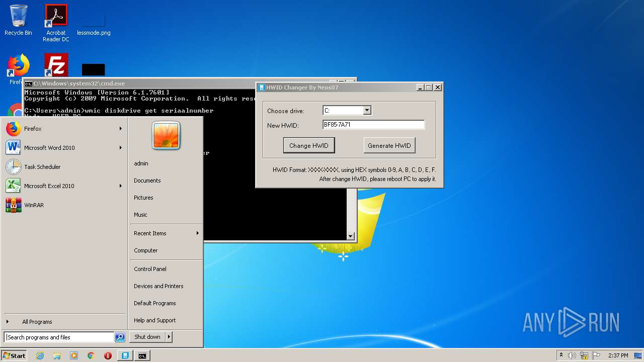Click the New HWID input field

[x=374, y=125]
